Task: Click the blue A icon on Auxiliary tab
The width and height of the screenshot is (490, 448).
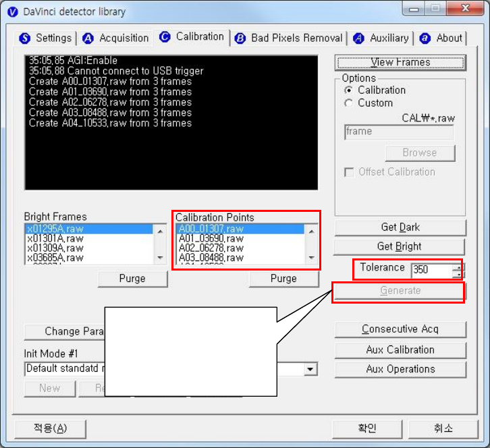Action: point(358,38)
